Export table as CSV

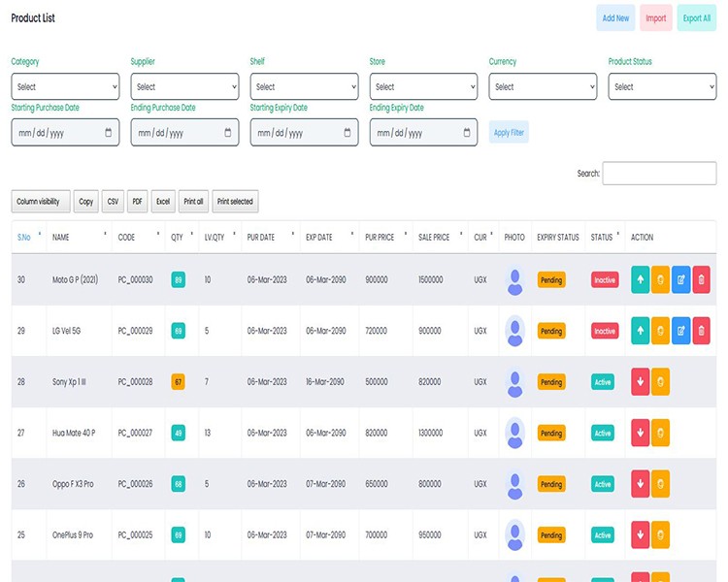[113, 202]
